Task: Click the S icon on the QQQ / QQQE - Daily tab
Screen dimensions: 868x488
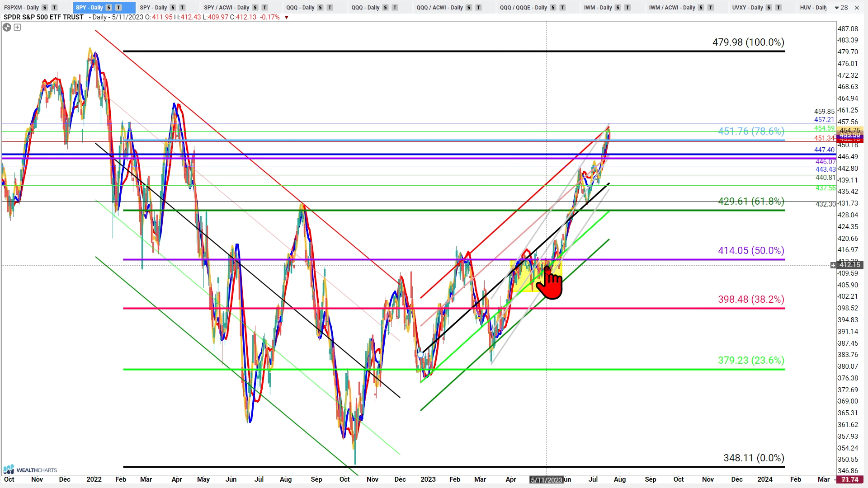Action: 553,8
